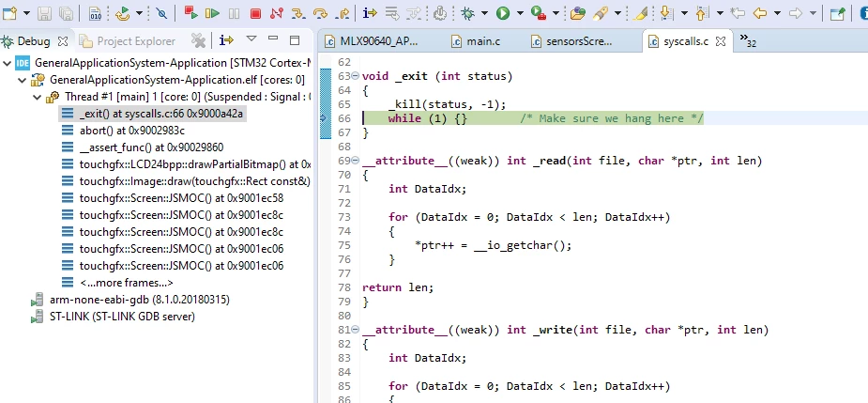
Task: Click the yellow Back navigation arrow
Action: coord(760,13)
